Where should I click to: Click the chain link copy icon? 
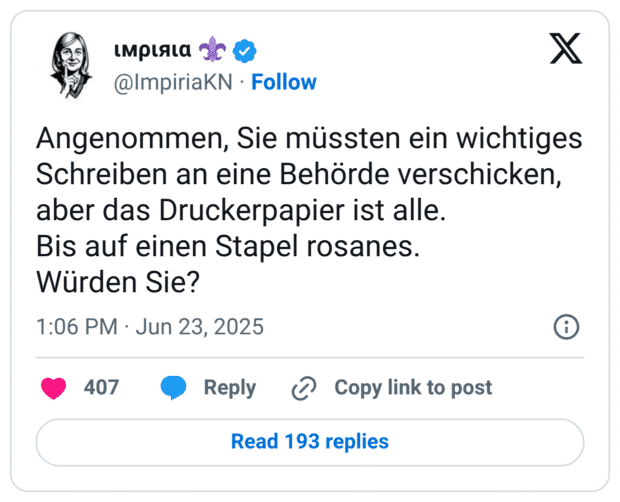(304, 388)
